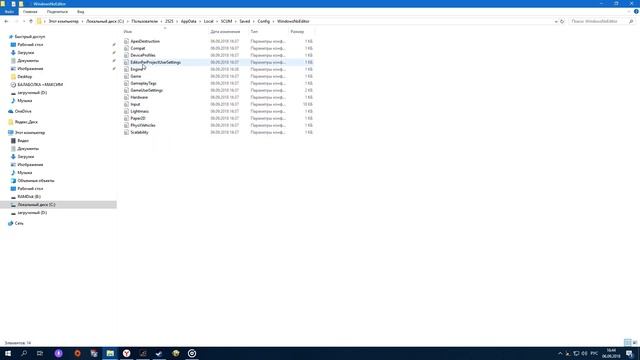This screenshot has width=640, height=360.
Task: Show hidden tray icons arrow
Action: point(560,353)
